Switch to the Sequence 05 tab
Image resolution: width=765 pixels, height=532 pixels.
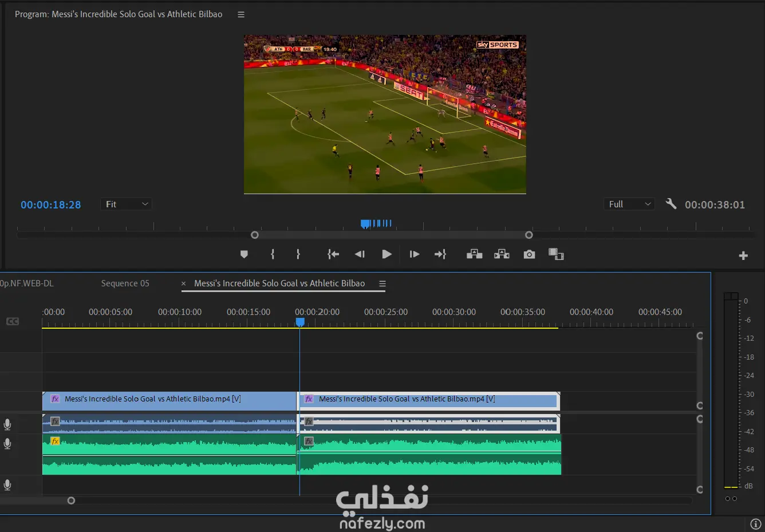click(125, 283)
